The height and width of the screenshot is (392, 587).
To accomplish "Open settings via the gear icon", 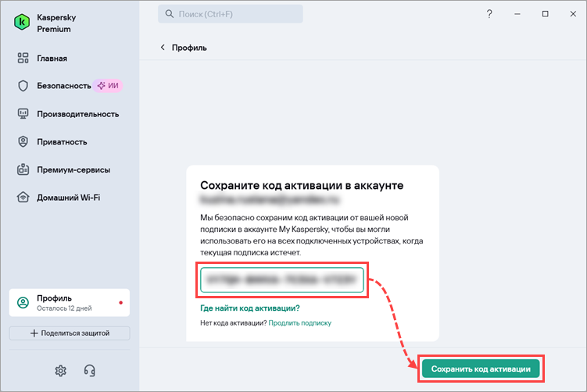I will pyautogui.click(x=61, y=371).
